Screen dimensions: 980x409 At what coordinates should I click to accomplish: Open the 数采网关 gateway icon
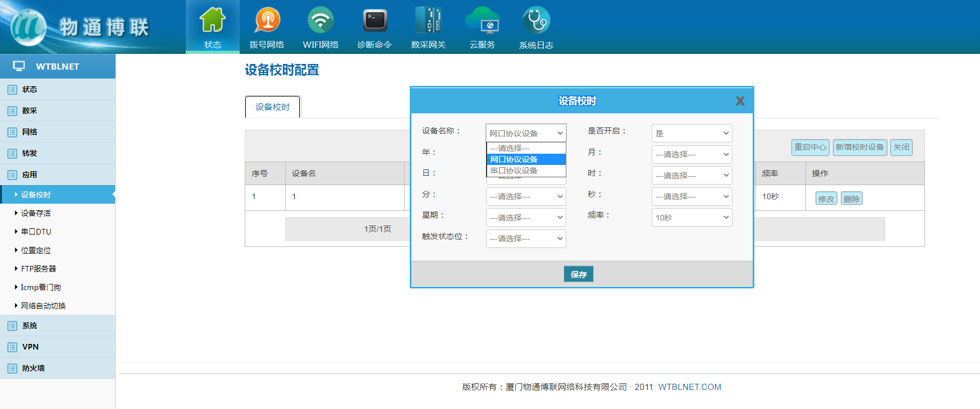click(x=428, y=21)
